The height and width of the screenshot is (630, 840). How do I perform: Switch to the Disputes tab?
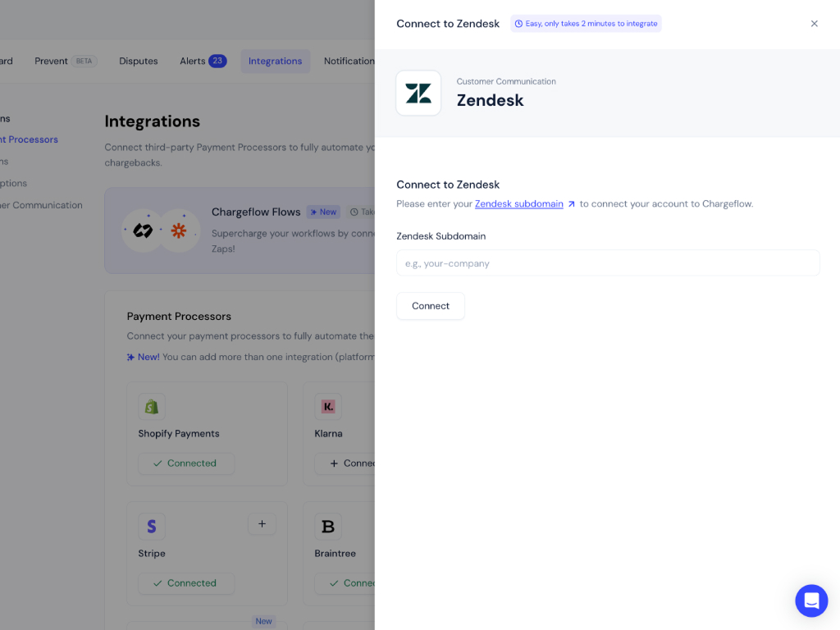tap(139, 62)
